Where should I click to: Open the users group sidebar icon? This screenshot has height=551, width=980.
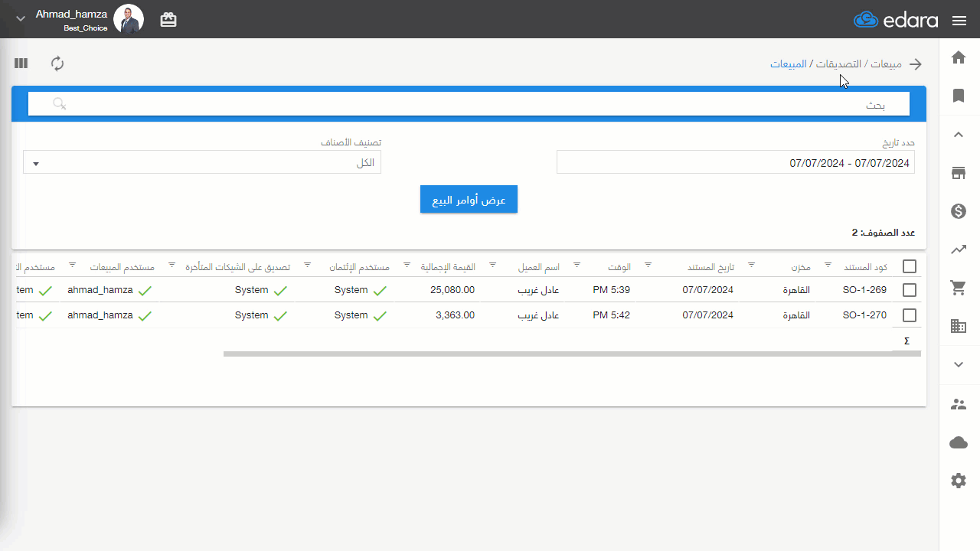coord(959,404)
